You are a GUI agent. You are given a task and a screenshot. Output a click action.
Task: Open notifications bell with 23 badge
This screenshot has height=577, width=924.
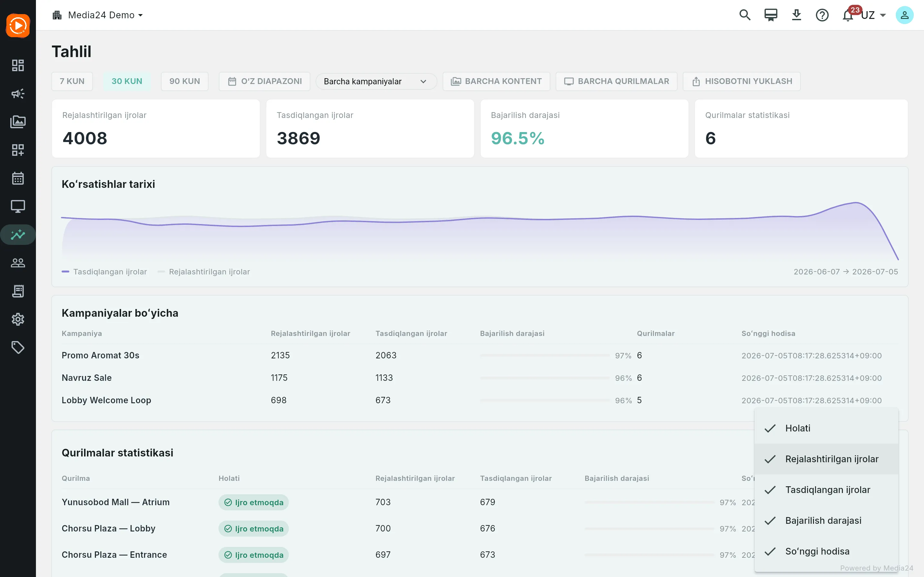(x=848, y=15)
